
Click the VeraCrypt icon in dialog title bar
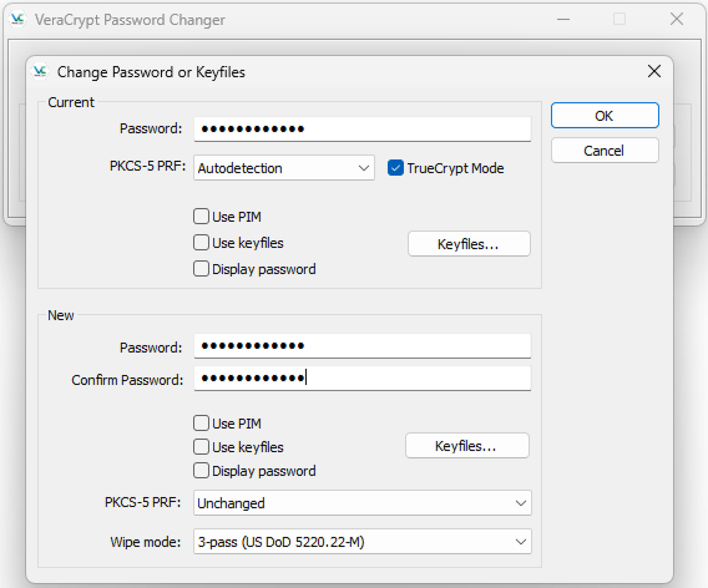point(40,71)
